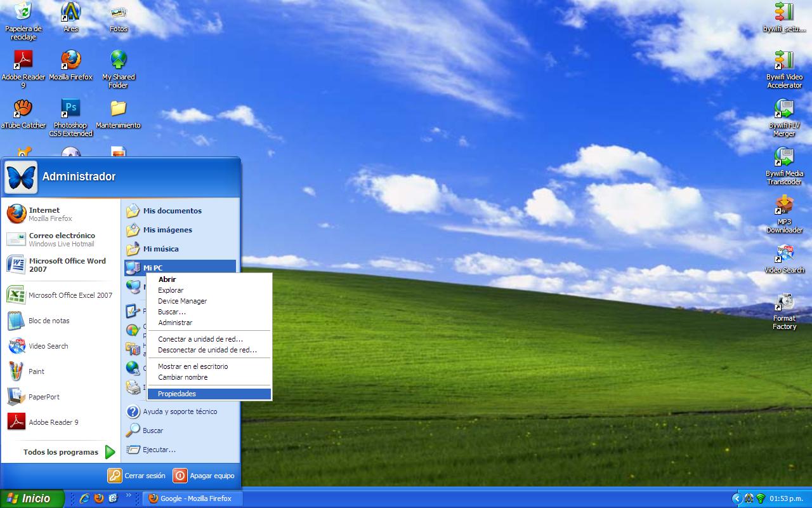
Task: Choose Desconectar de unidad de red...
Action: 209,350
